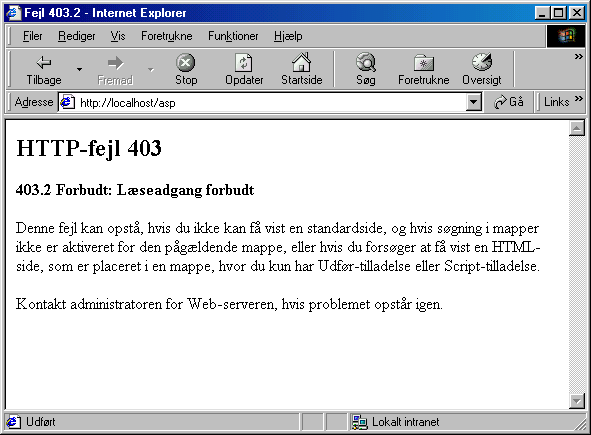The height and width of the screenshot is (435, 591).
Task: Show history with the Oversigt icon
Action: [x=482, y=62]
